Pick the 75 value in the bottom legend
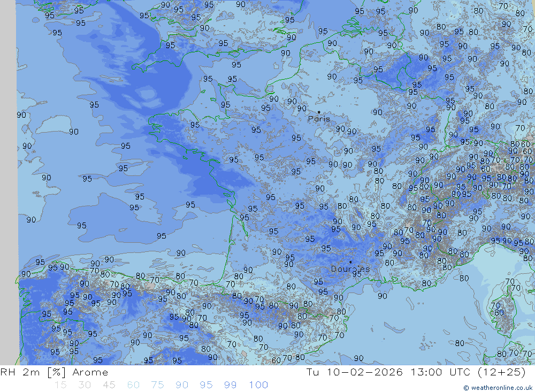 tap(158, 385)
